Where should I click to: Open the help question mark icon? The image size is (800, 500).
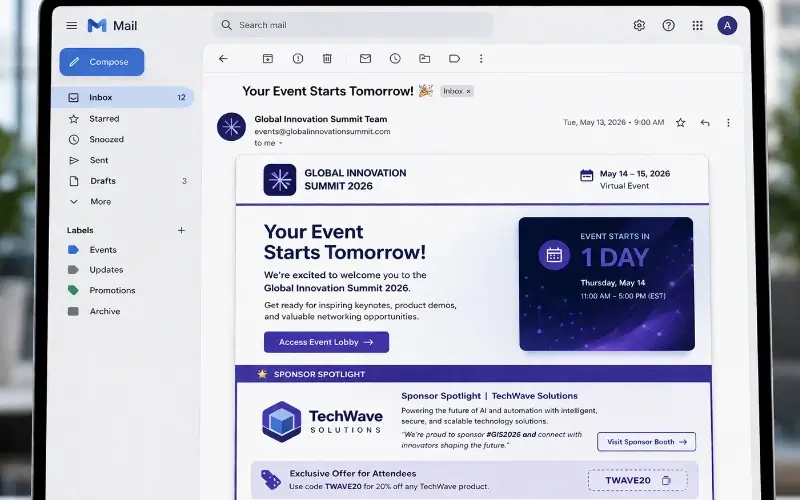coord(668,25)
